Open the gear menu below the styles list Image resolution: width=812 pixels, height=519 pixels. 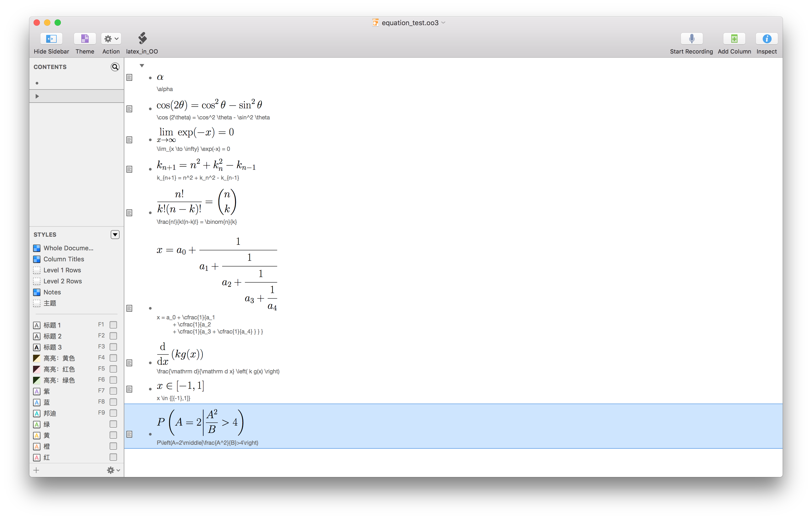click(111, 470)
